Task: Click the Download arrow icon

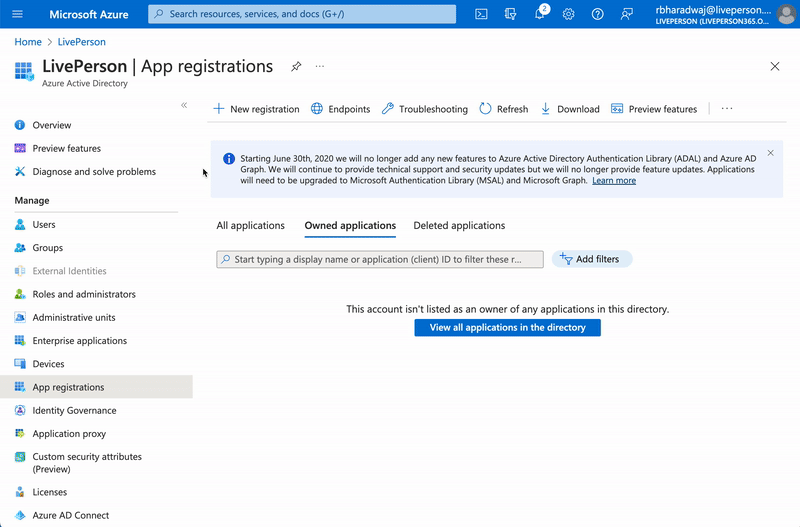Action: pyautogui.click(x=545, y=109)
